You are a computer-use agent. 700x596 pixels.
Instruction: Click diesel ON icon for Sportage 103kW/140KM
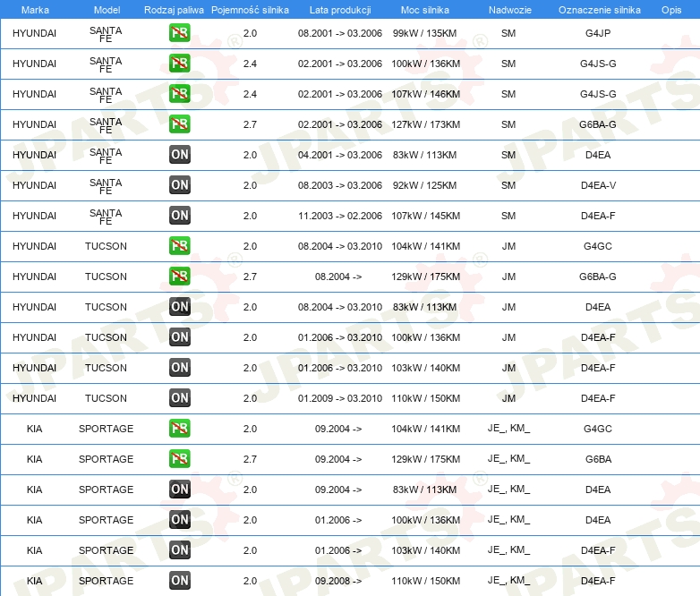point(179,550)
